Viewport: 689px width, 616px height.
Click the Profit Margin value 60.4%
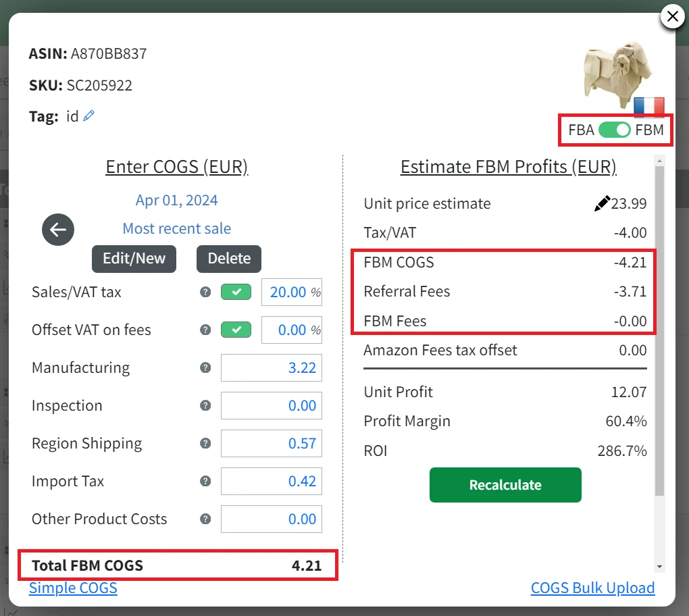click(x=626, y=421)
